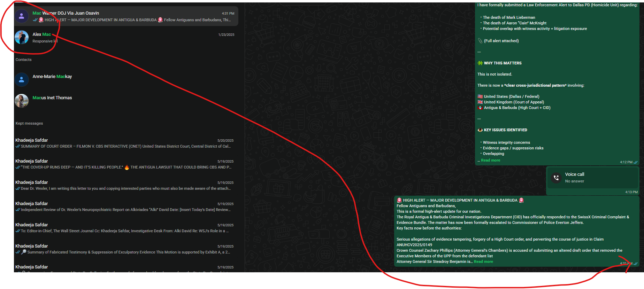Click paperclip icon beside Full alert attached
Viewport: 644px width, 289px height.
click(x=480, y=41)
